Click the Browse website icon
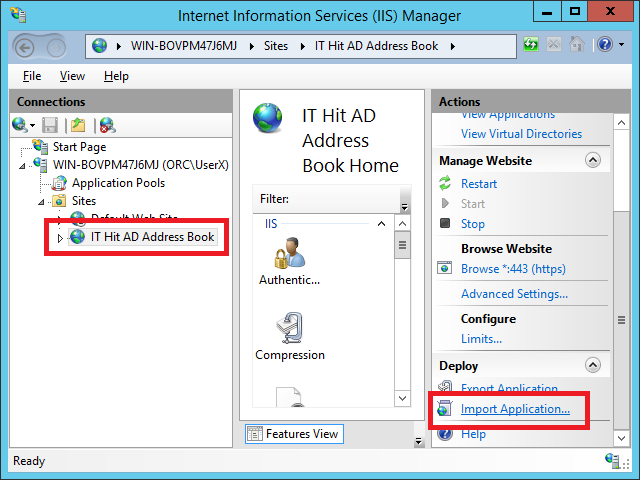 444,268
